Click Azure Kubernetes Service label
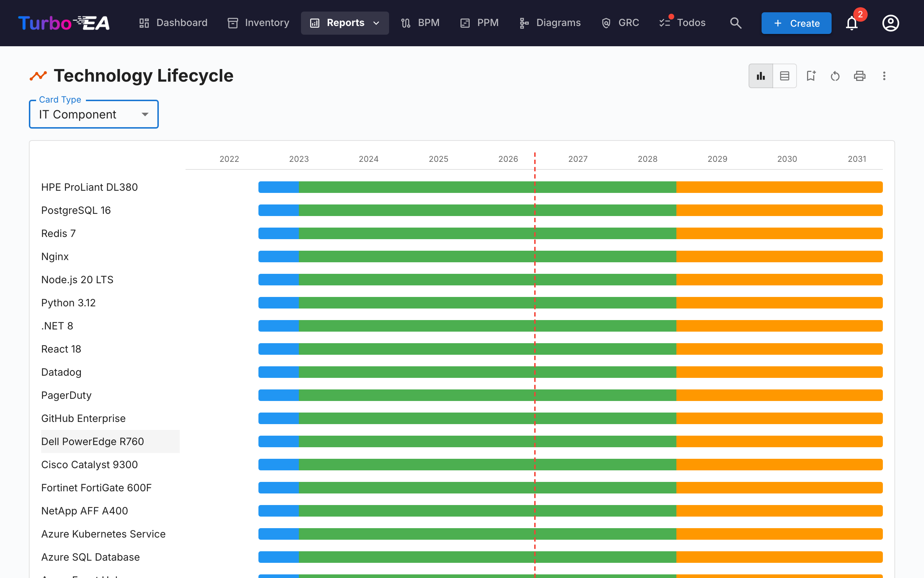 pyautogui.click(x=104, y=534)
